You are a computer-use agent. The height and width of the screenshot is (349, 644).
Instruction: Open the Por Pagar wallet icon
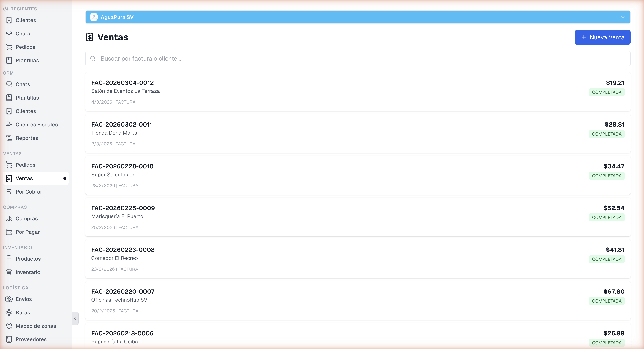tap(9, 232)
